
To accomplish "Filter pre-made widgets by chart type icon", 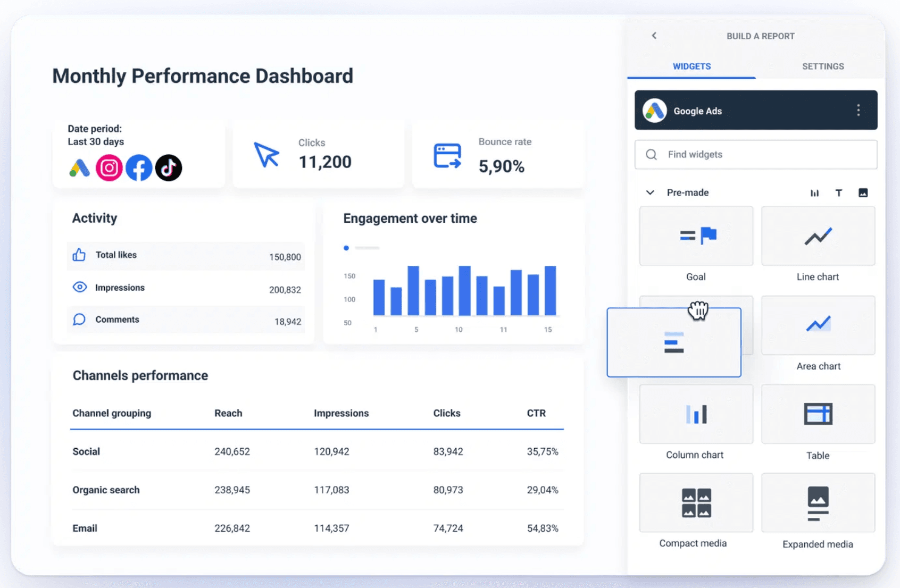I will point(814,193).
